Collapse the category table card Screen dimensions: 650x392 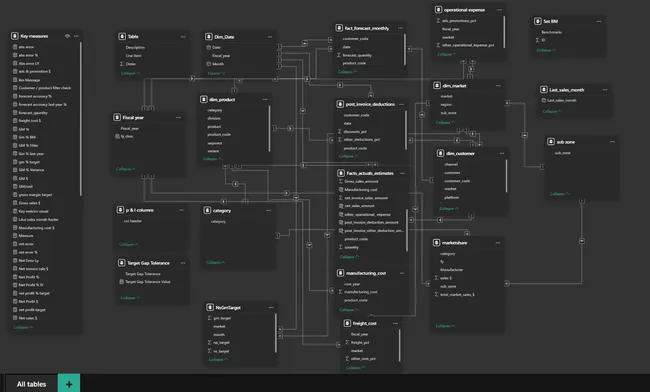pyautogui.click(x=216, y=262)
